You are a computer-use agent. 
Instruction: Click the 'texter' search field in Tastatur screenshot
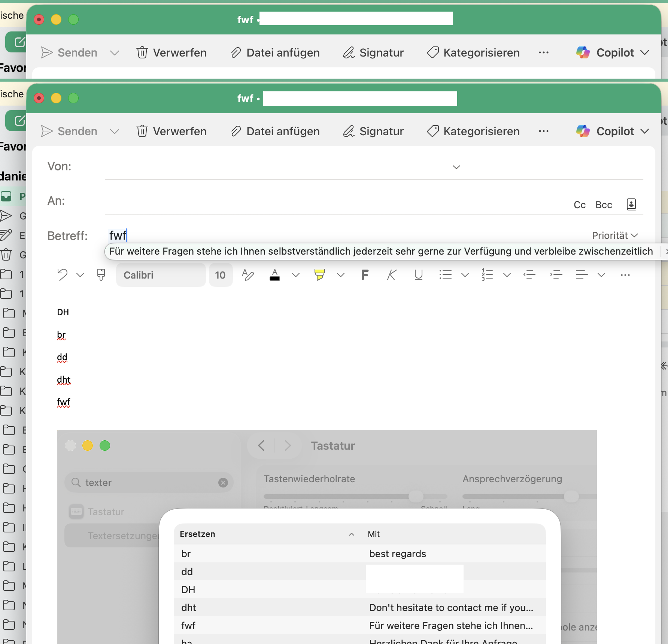(x=149, y=482)
